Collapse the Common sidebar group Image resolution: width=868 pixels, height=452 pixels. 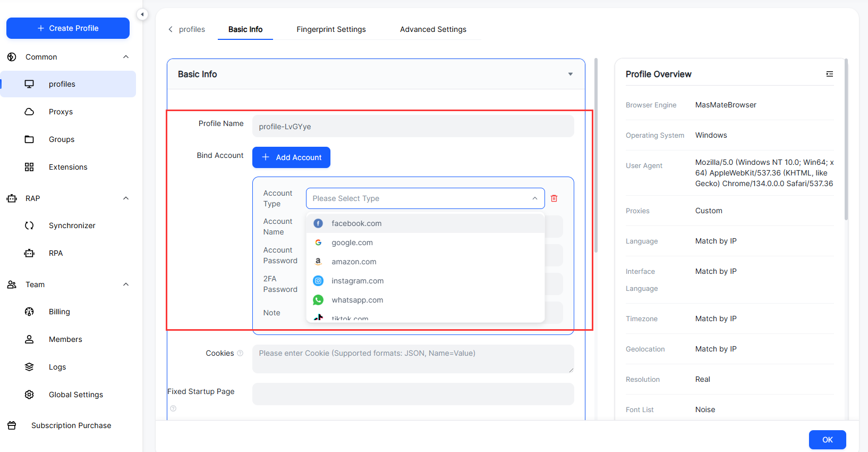click(126, 57)
